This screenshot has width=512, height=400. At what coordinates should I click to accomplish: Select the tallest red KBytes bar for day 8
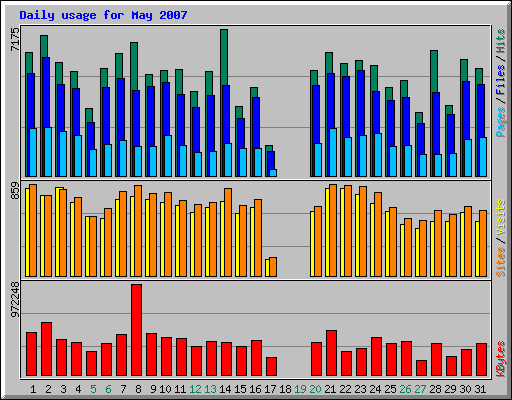[x=136, y=330]
